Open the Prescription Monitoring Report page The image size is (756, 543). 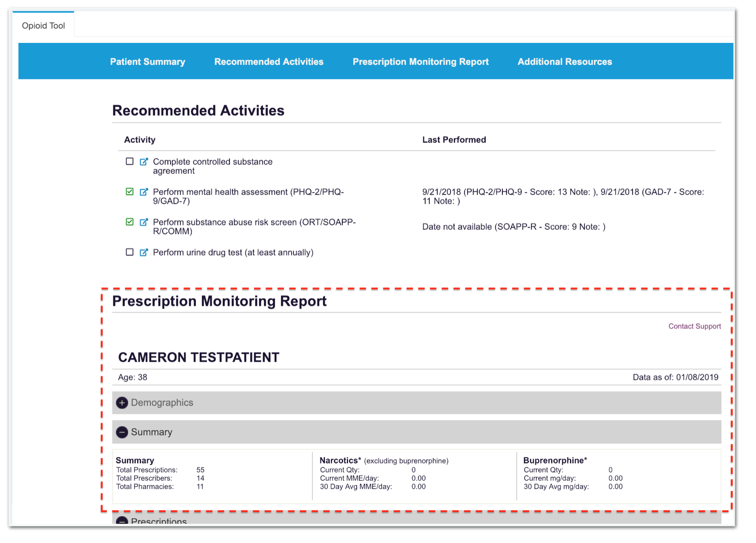(x=420, y=61)
